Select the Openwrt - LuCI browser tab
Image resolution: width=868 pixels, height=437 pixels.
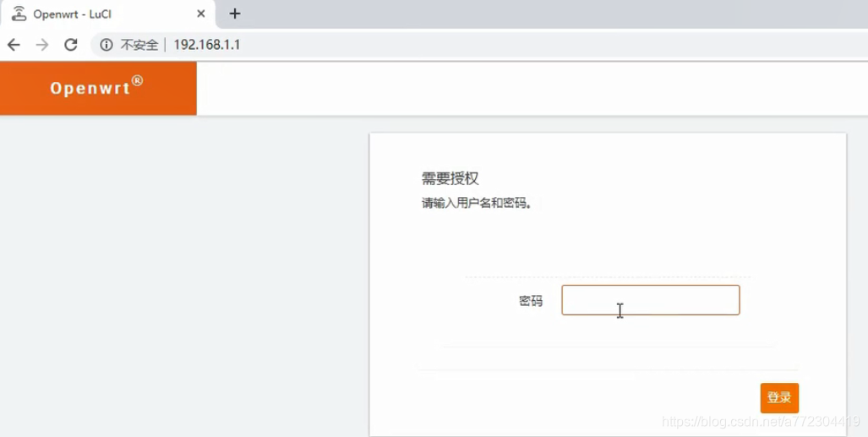(108, 14)
